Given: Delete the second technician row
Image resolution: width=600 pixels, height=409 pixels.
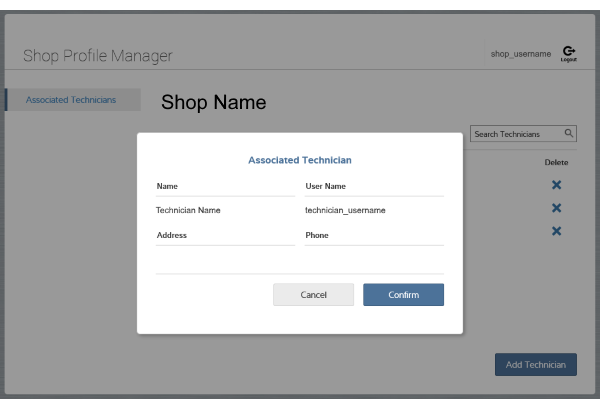Looking at the screenshot, I should tap(556, 208).
